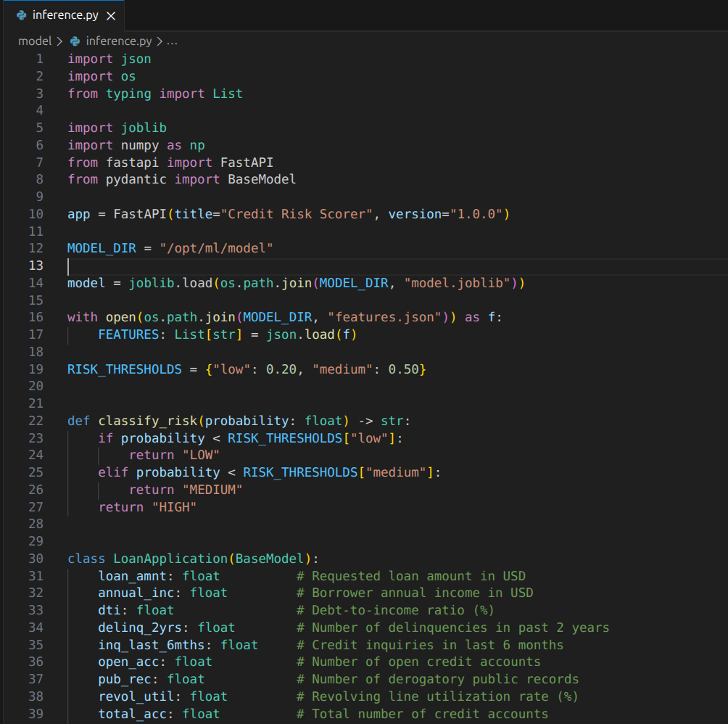
Task: Click the "/opt/ml/model" path string
Action: [216, 248]
